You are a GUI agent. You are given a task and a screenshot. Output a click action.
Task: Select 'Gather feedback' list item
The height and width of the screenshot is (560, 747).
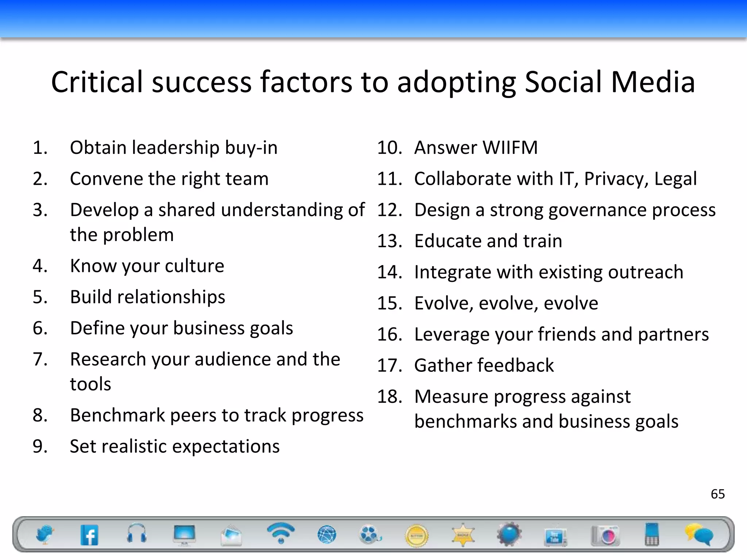(x=484, y=366)
